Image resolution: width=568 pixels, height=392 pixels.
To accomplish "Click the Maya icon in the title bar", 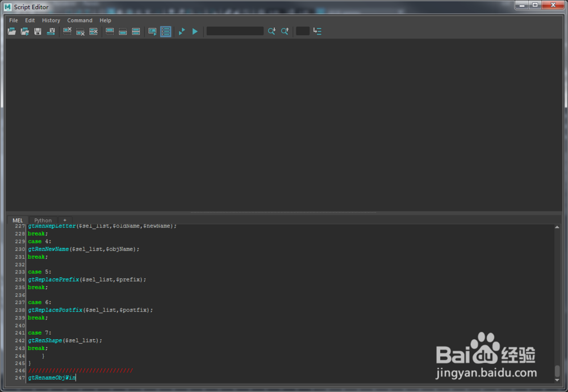I will [x=7, y=7].
